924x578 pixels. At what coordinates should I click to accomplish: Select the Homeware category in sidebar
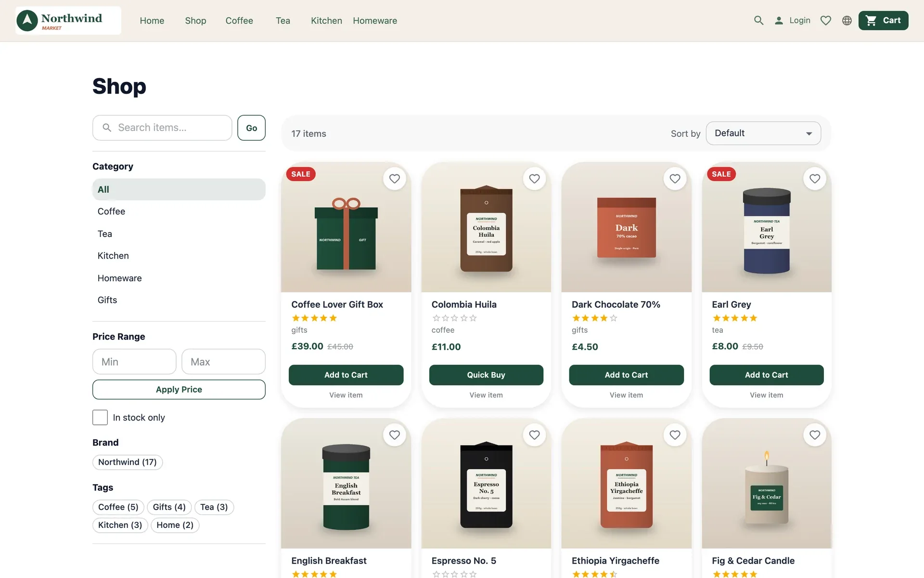point(179,278)
